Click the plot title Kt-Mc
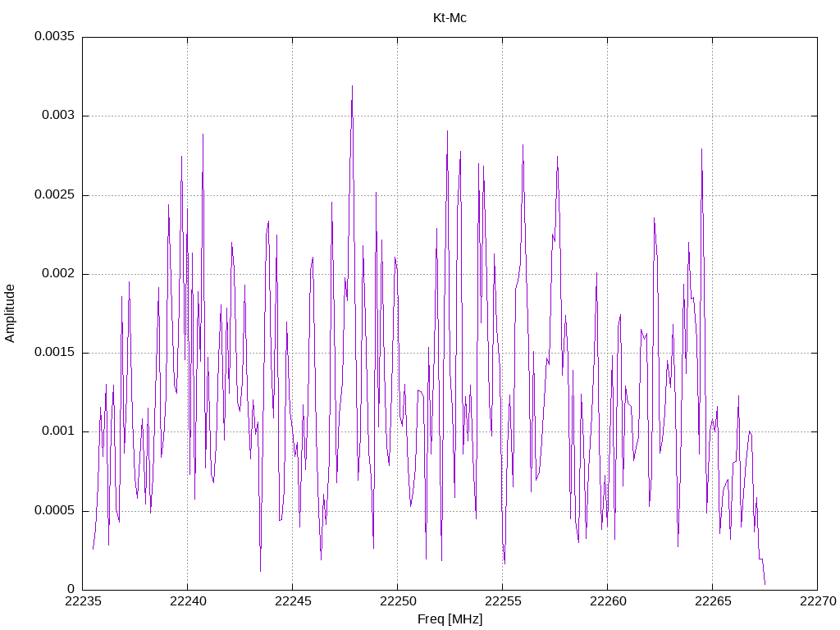The height and width of the screenshot is (630, 840). [x=450, y=18]
